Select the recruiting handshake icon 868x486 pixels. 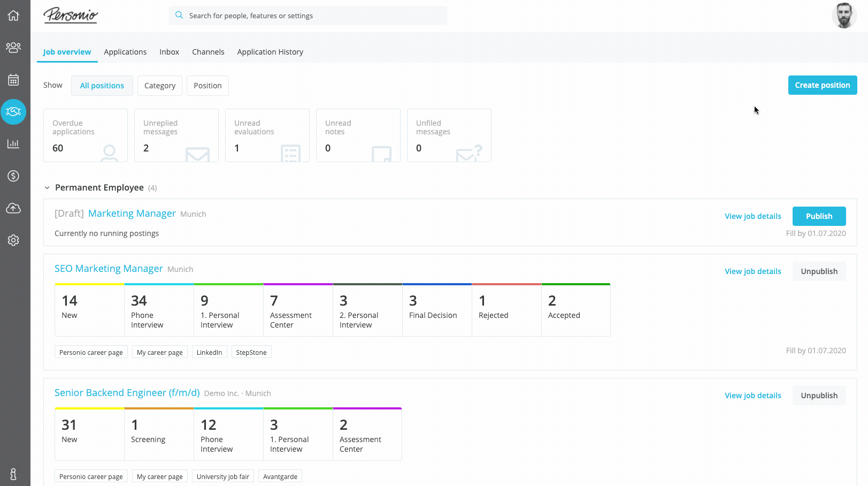tap(13, 112)
